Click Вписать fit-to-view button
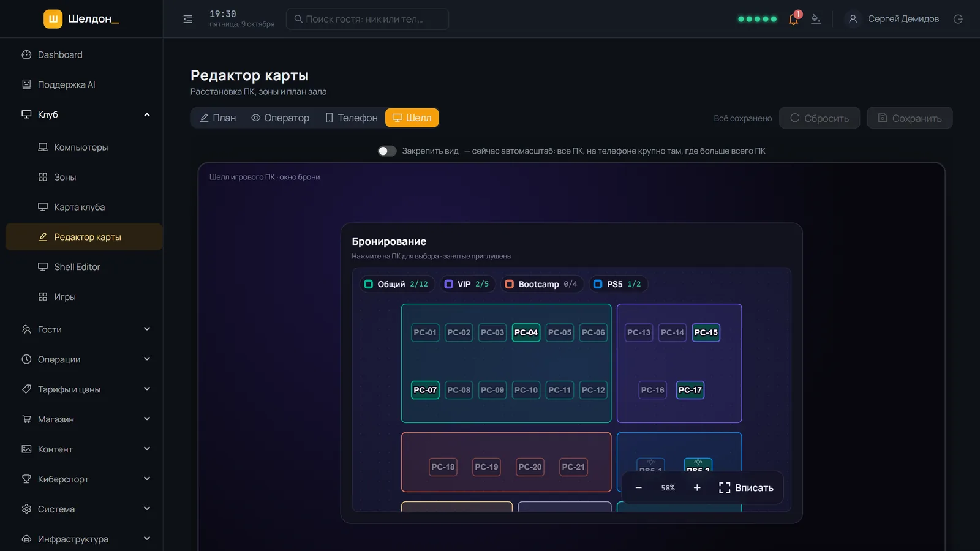Image resolution: width=980 pixels, height=551 pixels. tap(746, 488)
